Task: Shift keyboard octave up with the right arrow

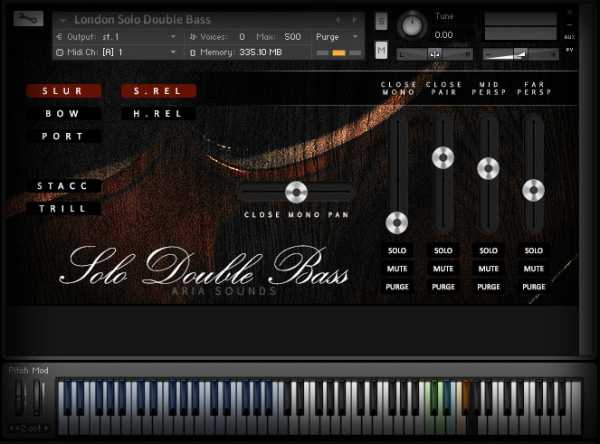Action: click(x=46, y=428)
